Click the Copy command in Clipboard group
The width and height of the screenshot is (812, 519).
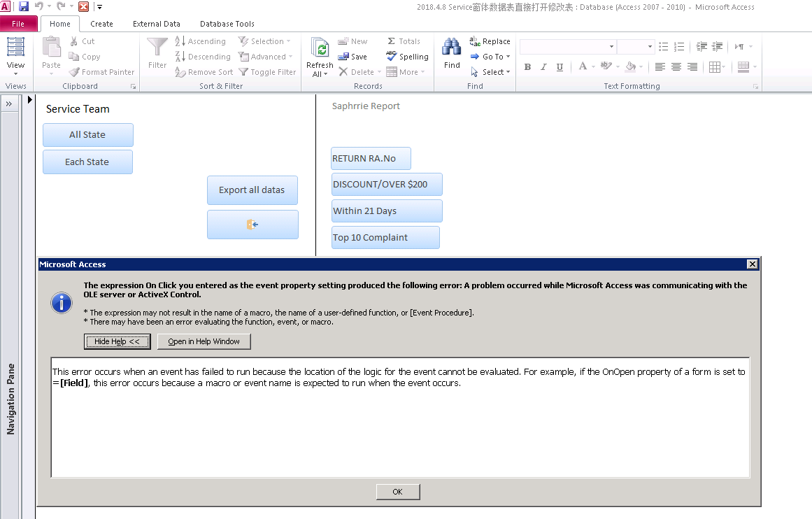pyautogui.click(x=85, y=57)
